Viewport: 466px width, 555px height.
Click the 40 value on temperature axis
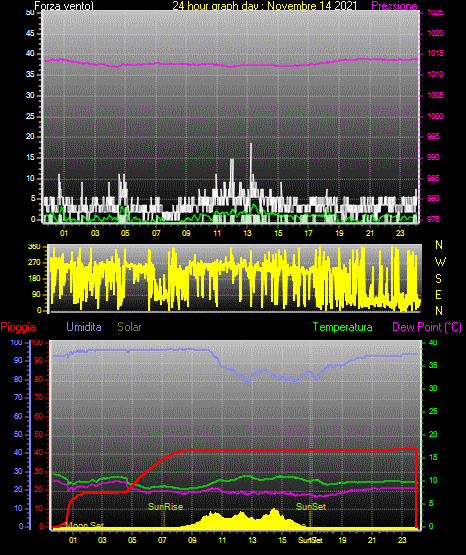[433, 342]
